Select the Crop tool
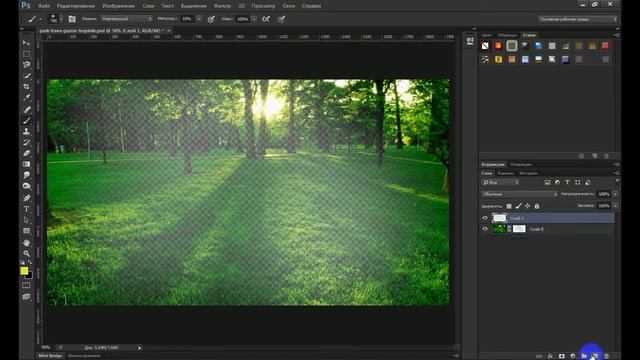The image size is (640, 360). click(27, 87)
